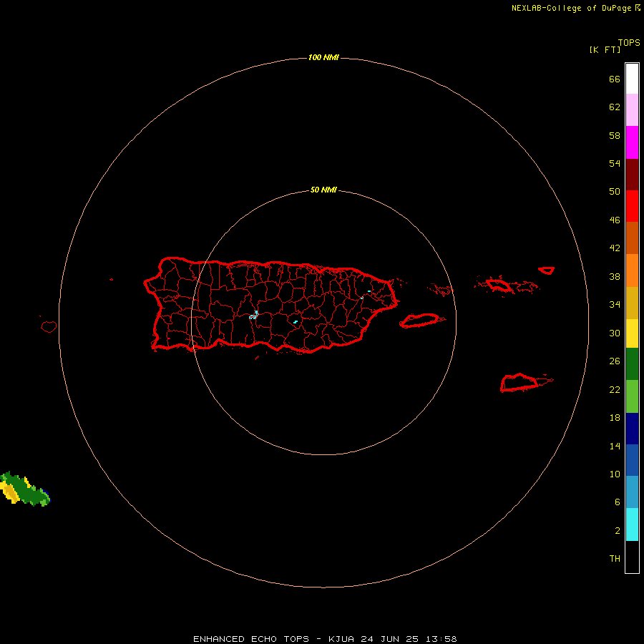The image size is (644, 644).
Task: Click the steel blue legend block
Action: [632, 492]
